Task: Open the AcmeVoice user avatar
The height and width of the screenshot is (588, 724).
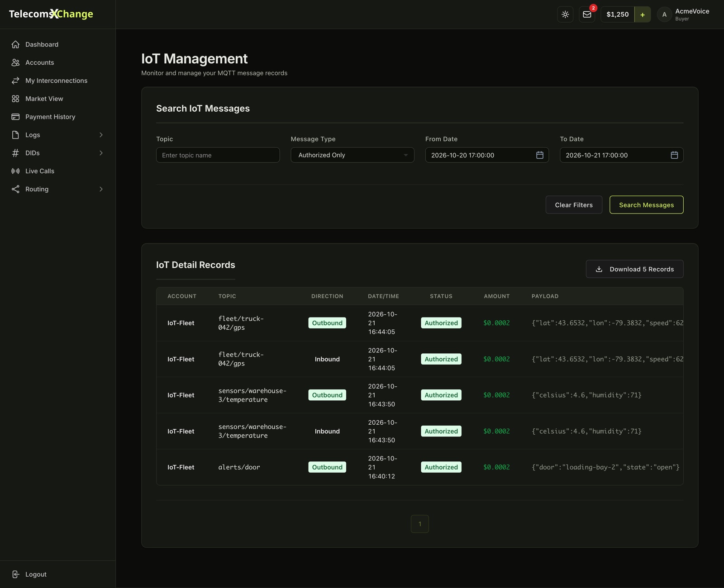Action: [664, 14]
